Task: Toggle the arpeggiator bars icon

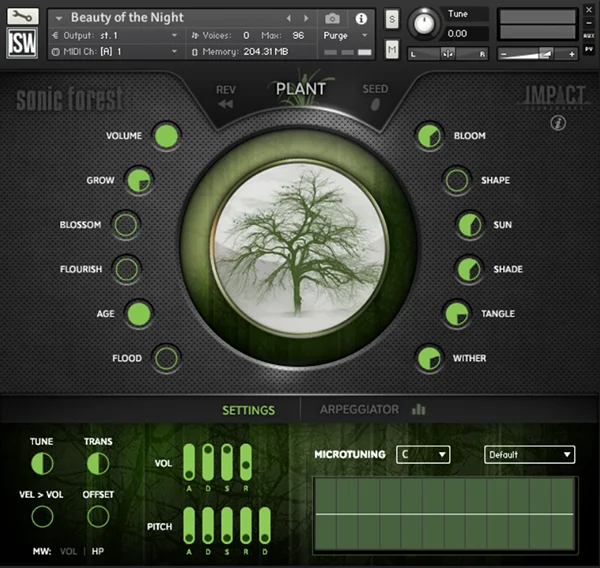Action: [419, 410]
